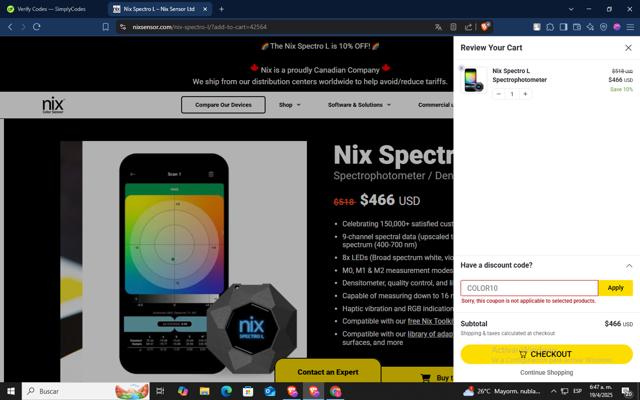Click the Buy button with cart icon
The image size is (640, 400).
[418, 377]
